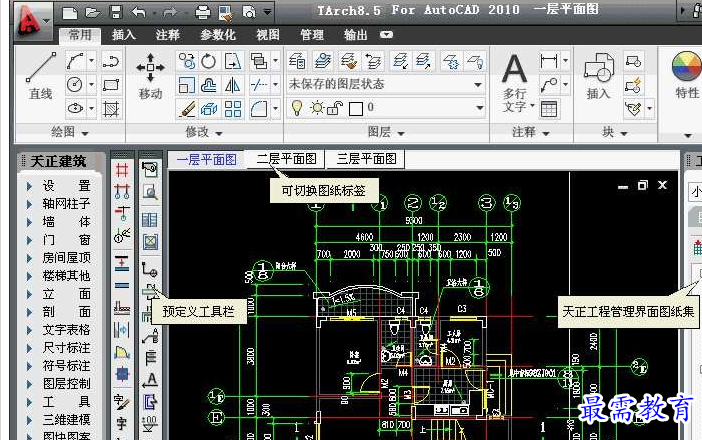Click the Multiline Text (多行文字) tool
Image resolution: width=702 pixels, height=440 pixels.
[x=516, y=83]
